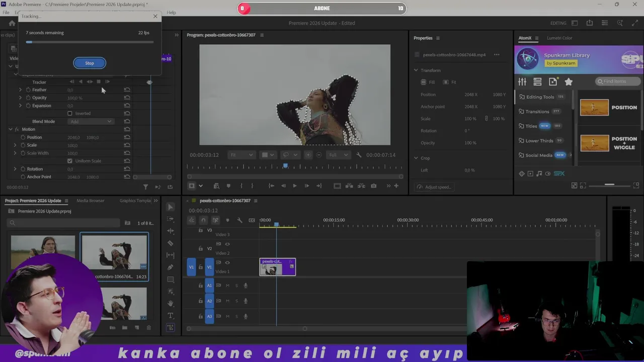The width and height of the screenshot is (644, 362).
Task: Solo audio track A2
Action: (236, 301)
